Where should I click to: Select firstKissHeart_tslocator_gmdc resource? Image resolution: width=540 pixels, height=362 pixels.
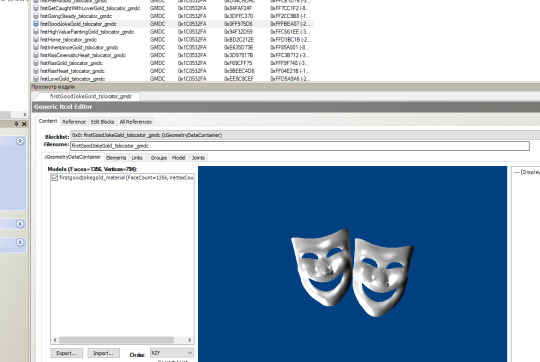(72, 71)
